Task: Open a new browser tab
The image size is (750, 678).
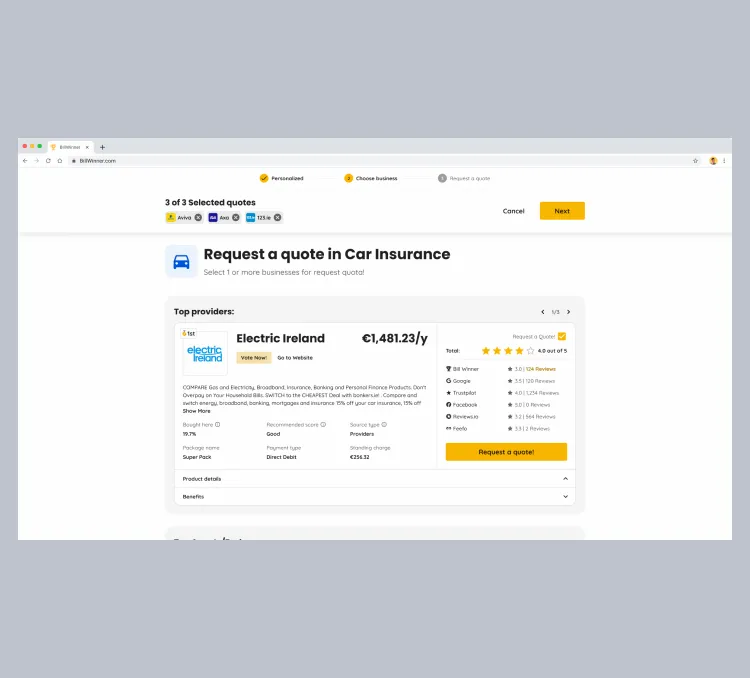Action: (102, 147)
